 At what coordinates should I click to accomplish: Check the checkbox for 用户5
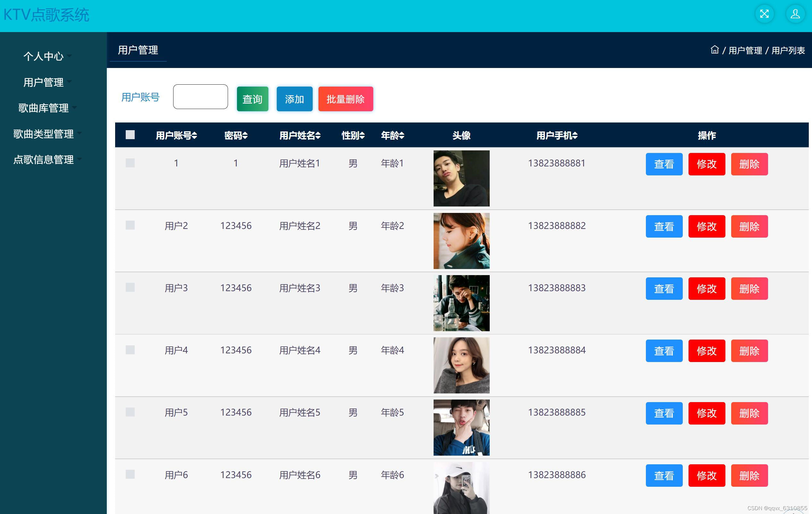130,412
